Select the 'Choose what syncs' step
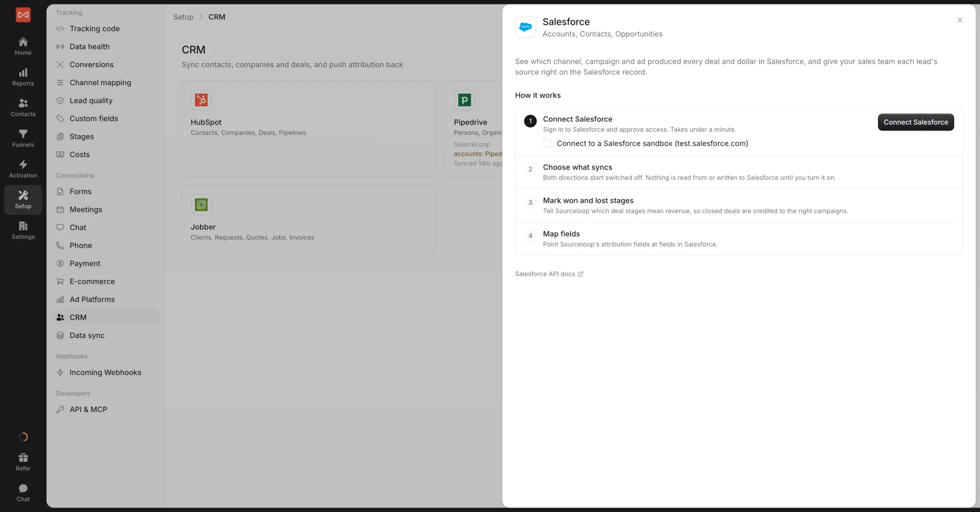 click(738, 172)
